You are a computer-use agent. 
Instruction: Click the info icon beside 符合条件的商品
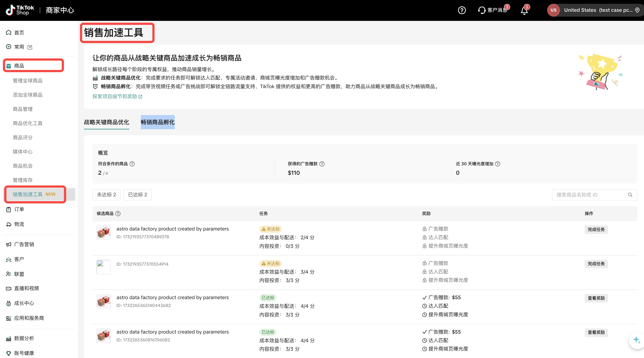point(132,164)
